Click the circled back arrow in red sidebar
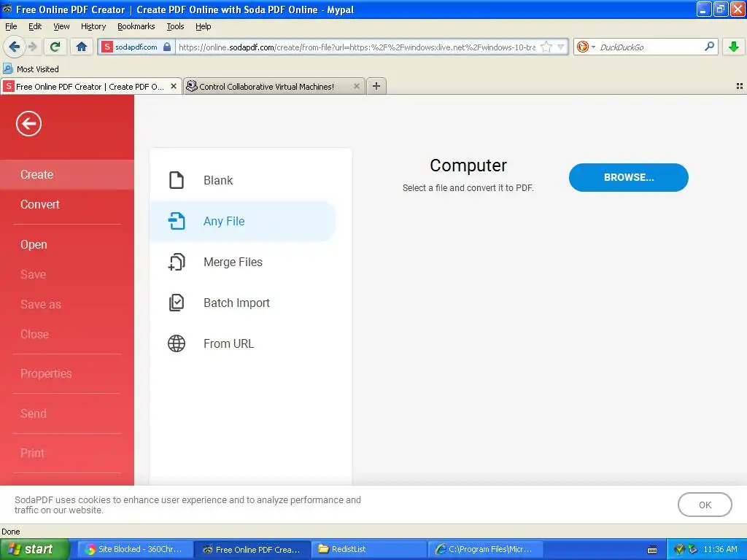This screenshot has height=560, width=747. click(x=28, y=124)
